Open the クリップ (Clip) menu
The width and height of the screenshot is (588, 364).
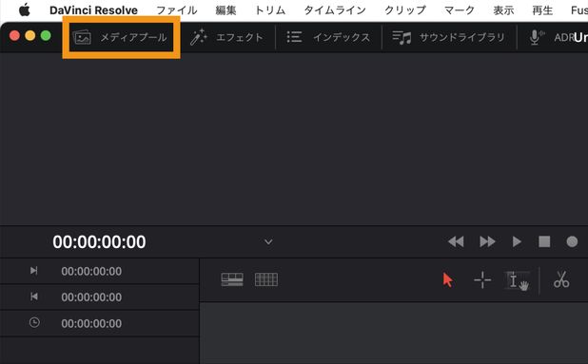point(405,10)
